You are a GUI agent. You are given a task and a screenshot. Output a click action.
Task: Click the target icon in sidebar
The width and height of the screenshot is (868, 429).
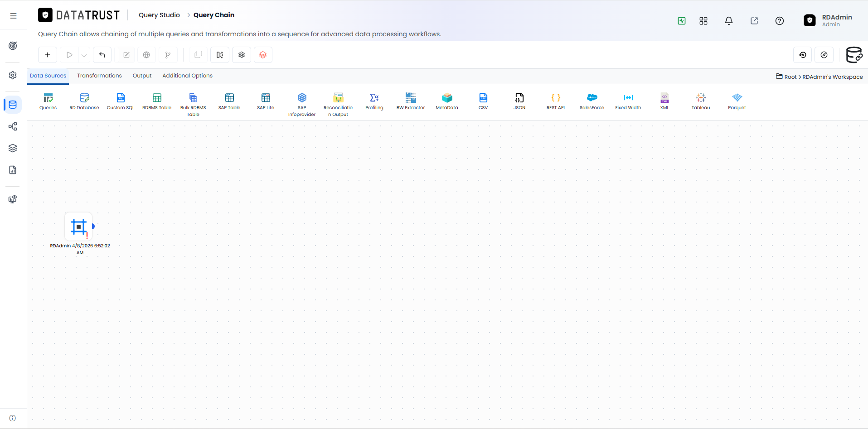point(13,46)
